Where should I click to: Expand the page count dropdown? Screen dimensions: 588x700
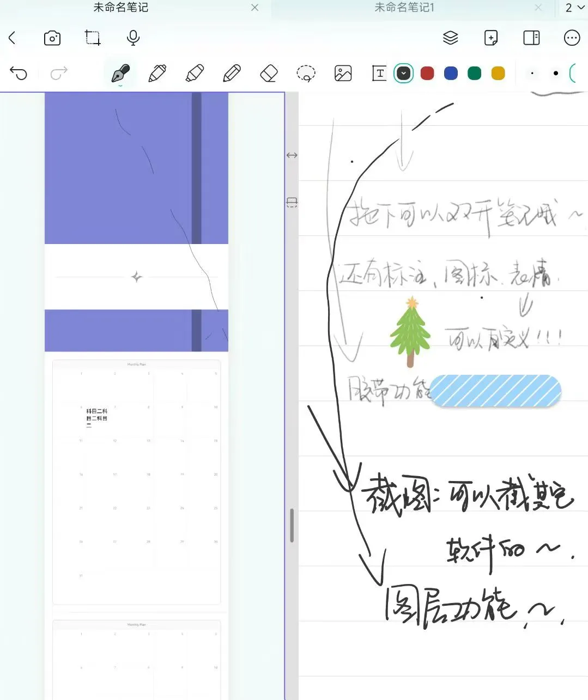point(576,8)
